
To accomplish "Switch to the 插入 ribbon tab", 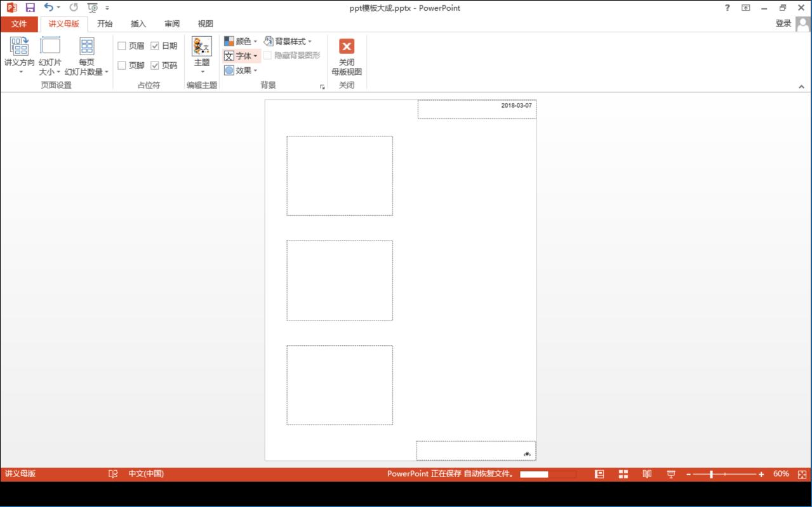I will [137, 23].
